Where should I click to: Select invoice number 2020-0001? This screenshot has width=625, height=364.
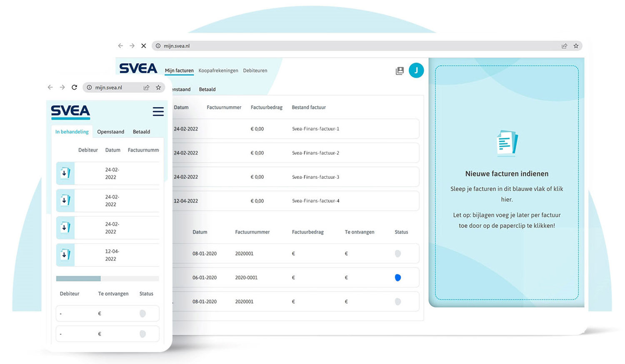(x=246, y=278)
